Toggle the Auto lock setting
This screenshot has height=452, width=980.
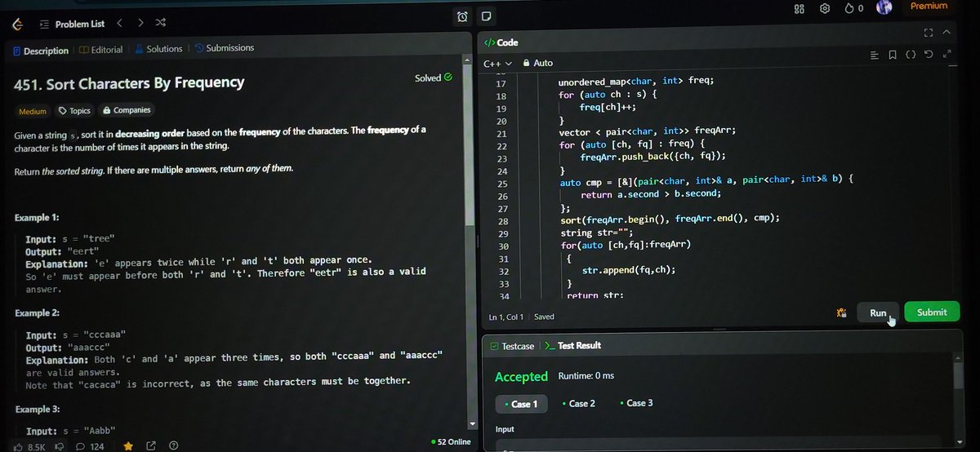click(x=537, y=63)
